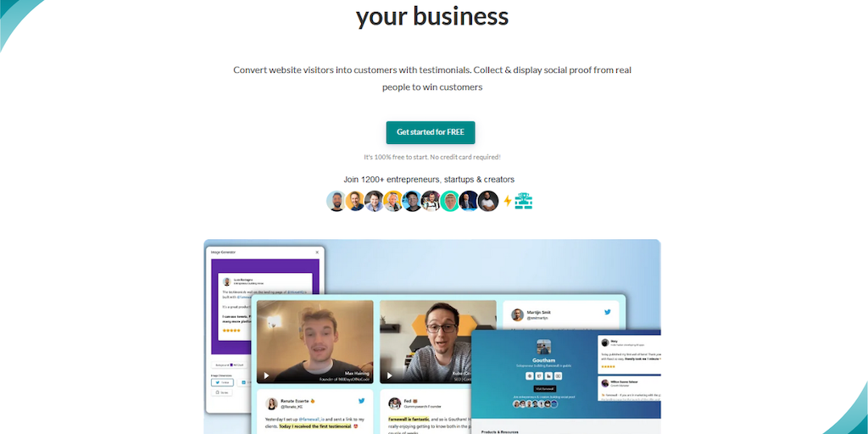Screen dimensions: 868x434
Task: Click the Visit Famewall button on Goutham's page
Action: 545,388
